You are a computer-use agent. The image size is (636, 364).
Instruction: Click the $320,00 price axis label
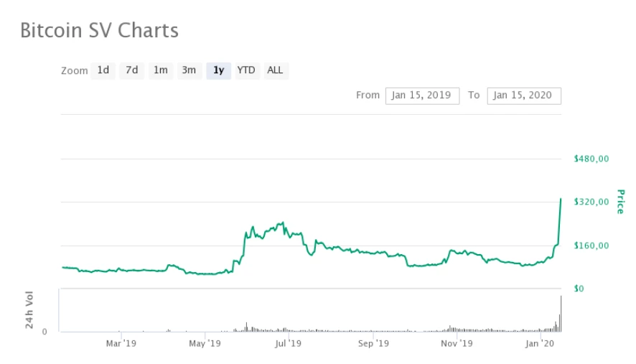591,202
